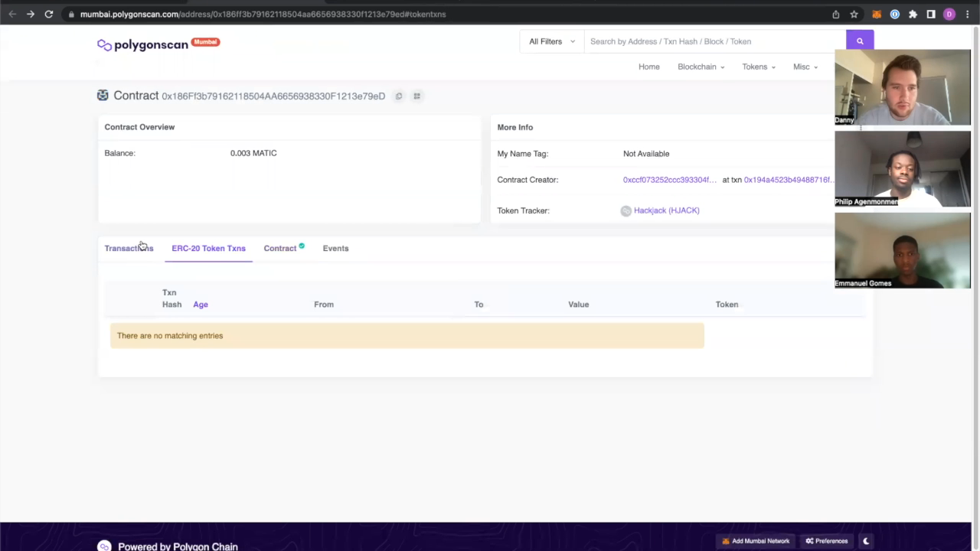Switch to the Transactions tab
This screenshot has height=551, width=980.
(x=129, y=248)
